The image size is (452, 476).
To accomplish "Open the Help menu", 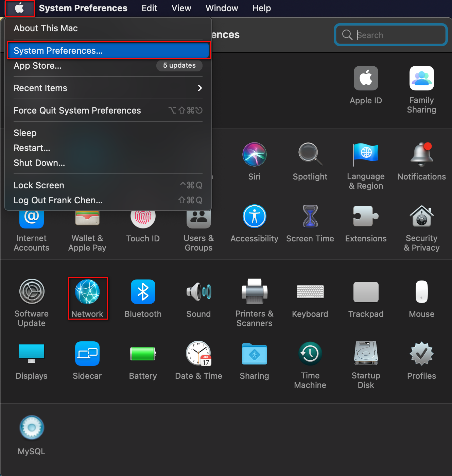I will tap(262, 8).
